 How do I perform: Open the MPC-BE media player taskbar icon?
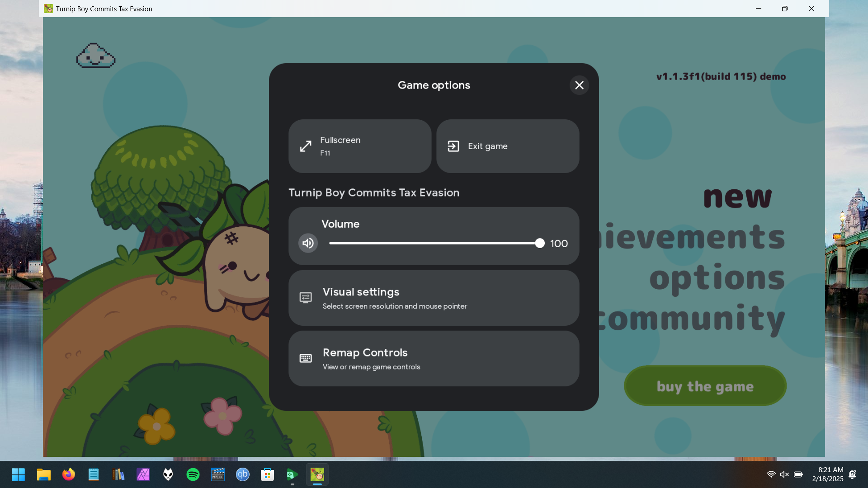218,474
